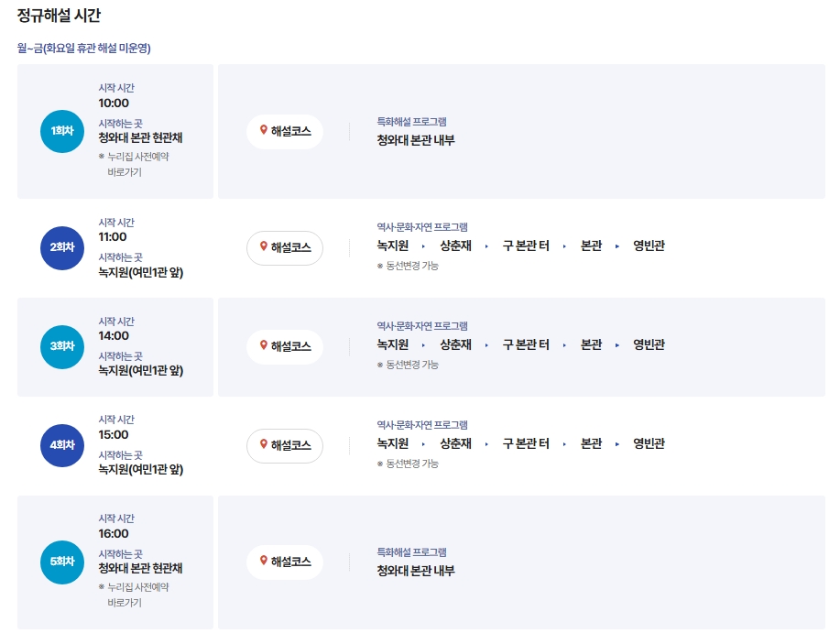
Task: Click the 4회차 round badge
Action: (62, 446)
